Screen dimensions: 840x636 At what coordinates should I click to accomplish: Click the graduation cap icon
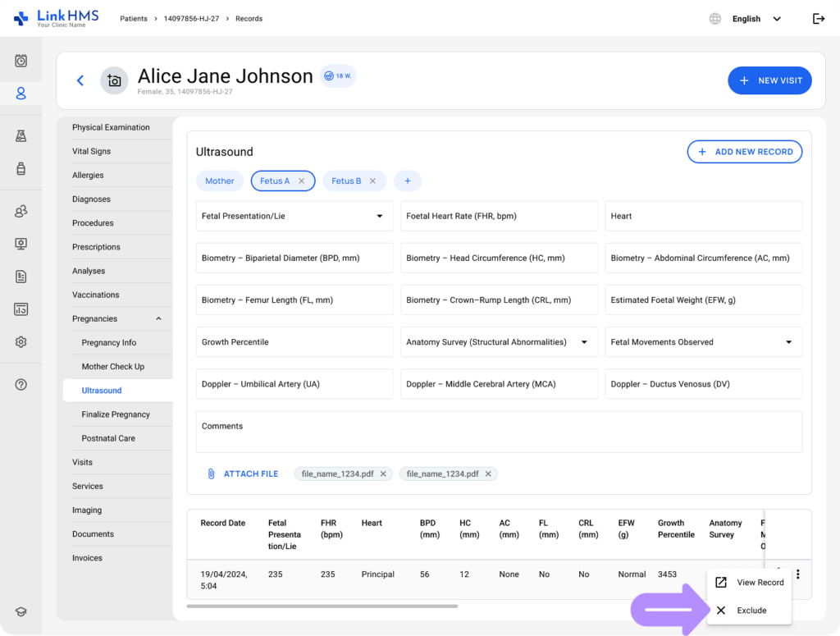(x=21, y=611)
